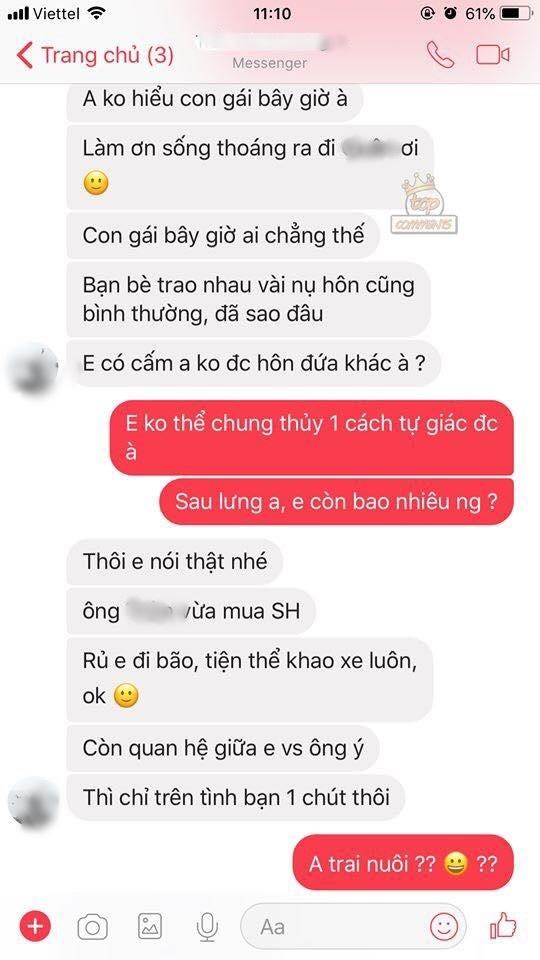Tap the battery indicator in status bar
This screenshot has width=540, height=960.
coord(516,13)
